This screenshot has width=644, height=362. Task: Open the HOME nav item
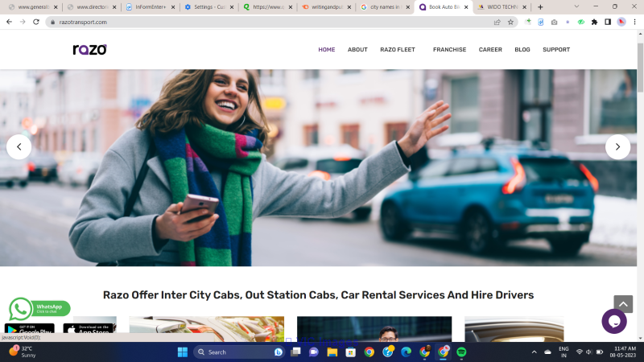tap(327, 50)
